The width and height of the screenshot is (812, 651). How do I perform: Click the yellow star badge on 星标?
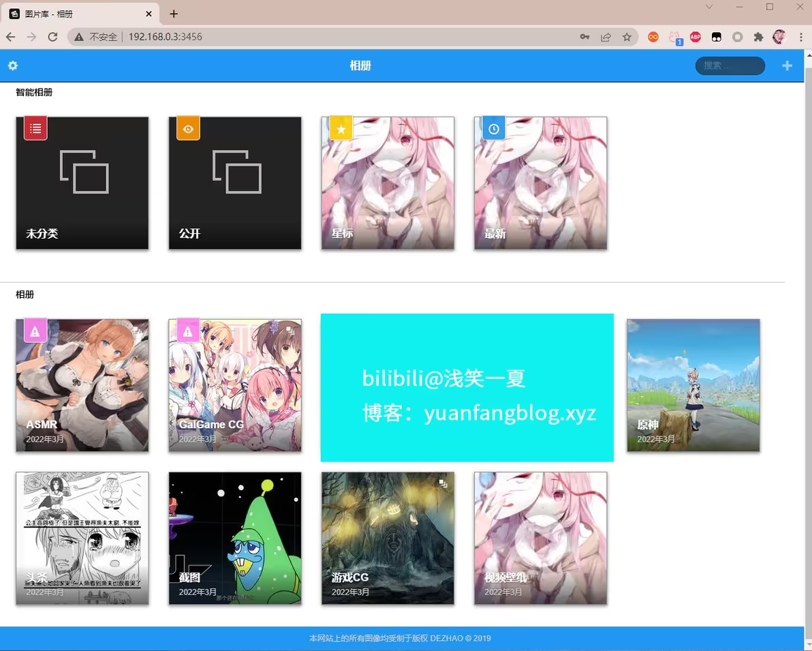(x=341, y=128)
